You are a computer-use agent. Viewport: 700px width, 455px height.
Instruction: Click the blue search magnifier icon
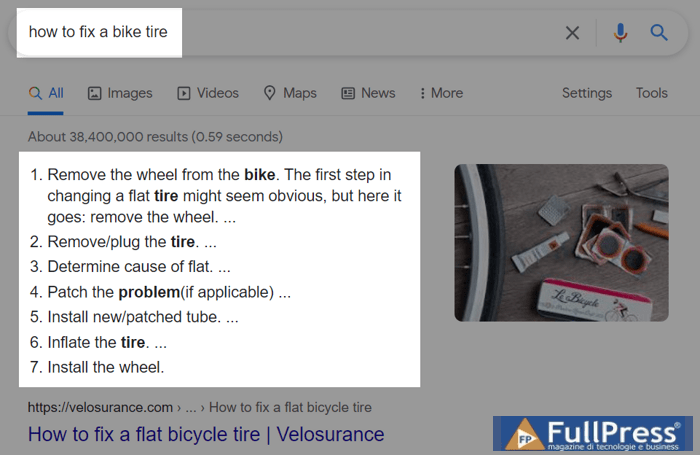point(659,33)
